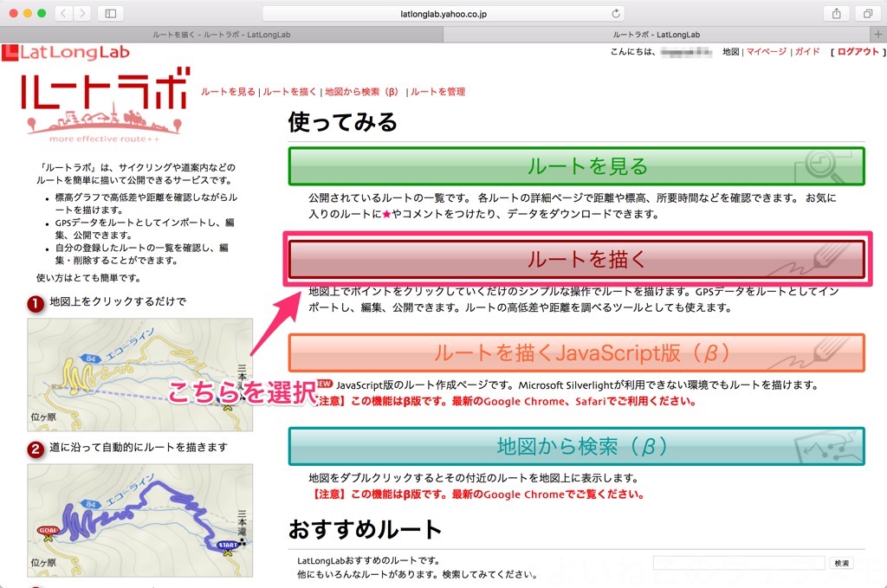887x588 pixels.
Task: Open ルートを描くJavaScript版 orange banner
Action: [x=576, y=352]
